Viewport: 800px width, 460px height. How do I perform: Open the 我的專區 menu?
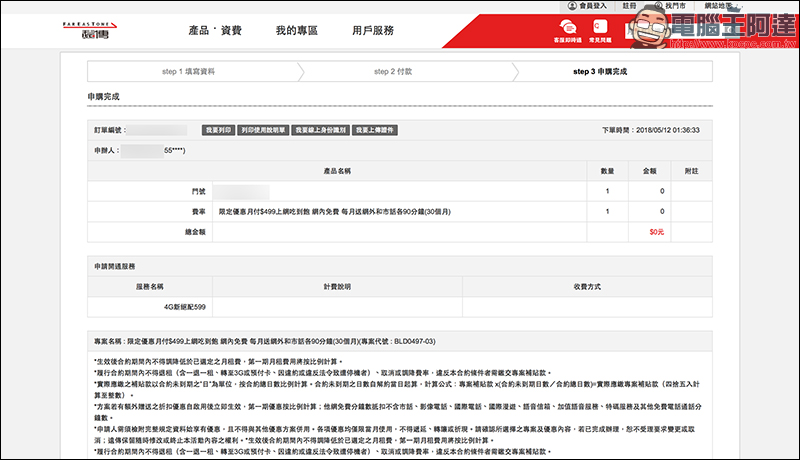pos(296,31)
